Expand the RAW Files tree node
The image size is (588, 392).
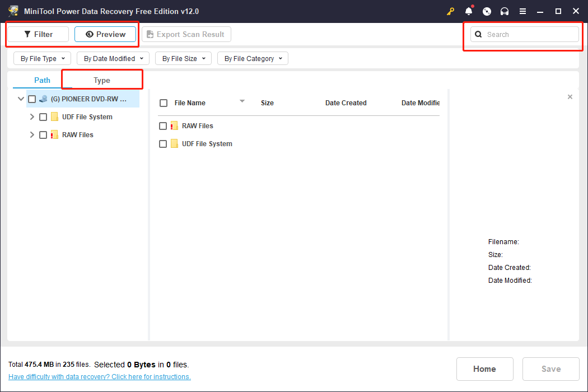point(32,134)
